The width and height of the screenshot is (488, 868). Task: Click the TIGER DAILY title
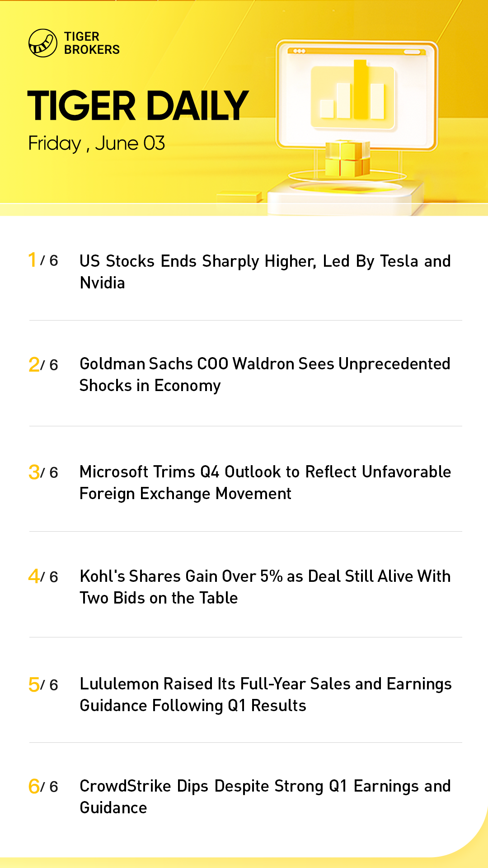[138, 106]
